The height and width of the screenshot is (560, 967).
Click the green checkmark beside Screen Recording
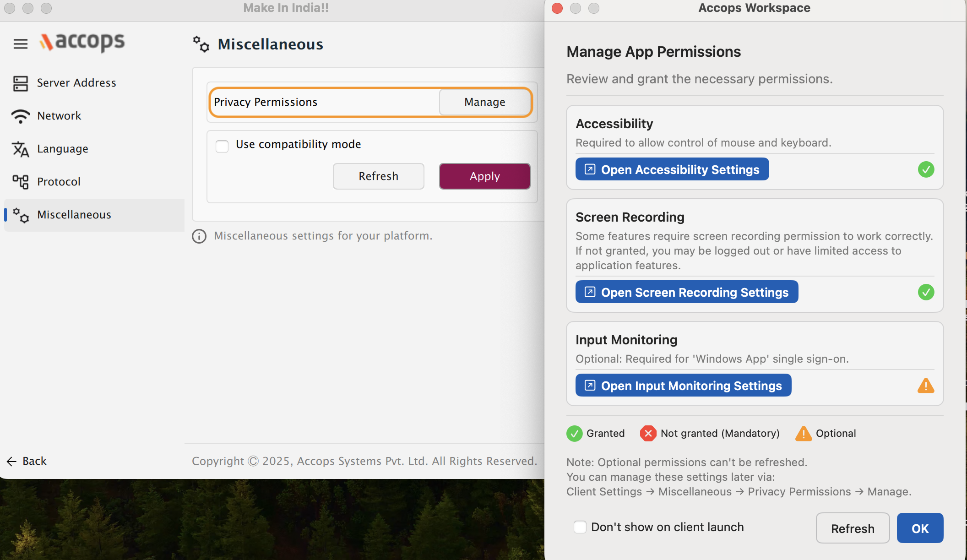tap(926, 292)
